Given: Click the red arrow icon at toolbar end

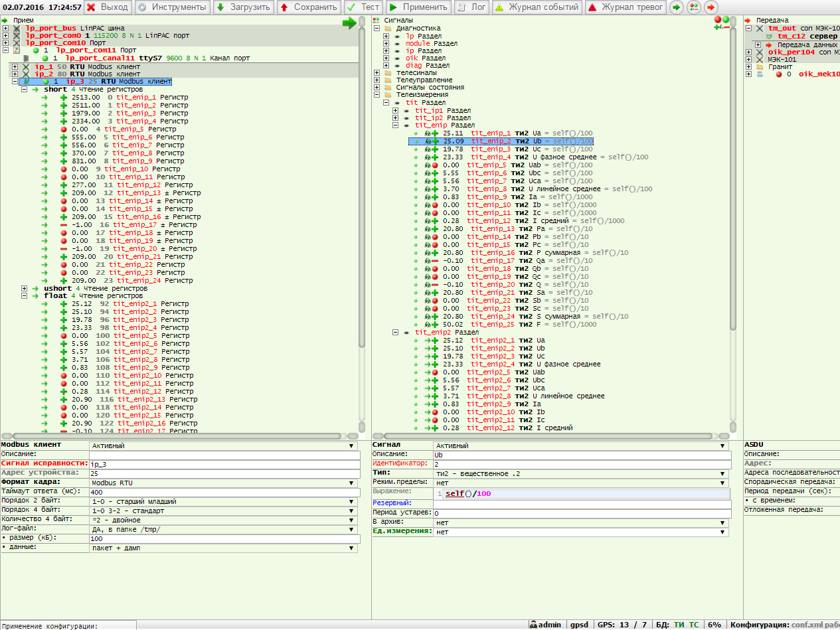Looking at the screenshot, I should pyautogui.click(x=711, y=7).
